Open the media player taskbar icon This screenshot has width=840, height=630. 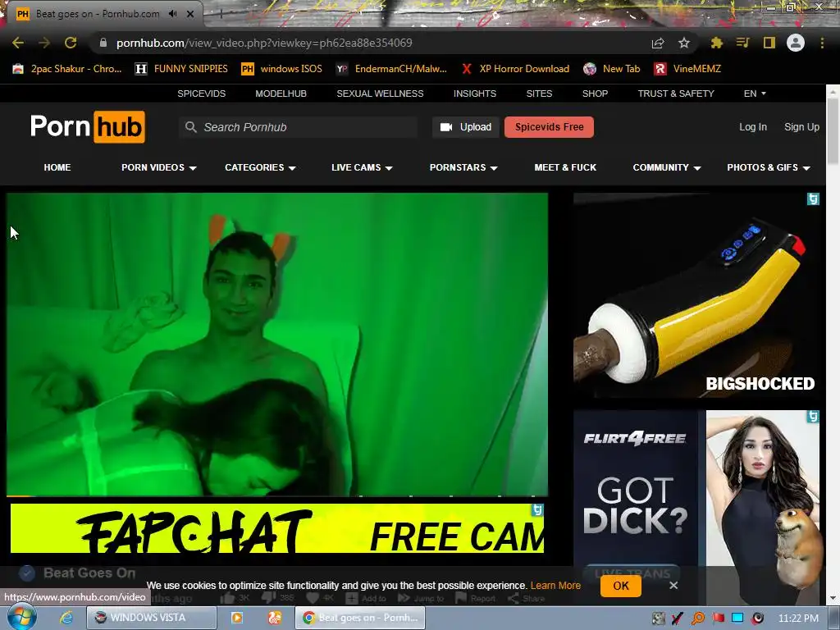pyautogui.click(x=236, y=618)
